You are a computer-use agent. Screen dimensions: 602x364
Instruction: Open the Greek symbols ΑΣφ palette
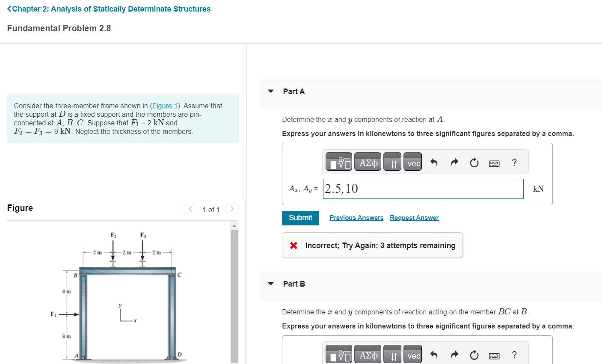[x=368, y=162]
